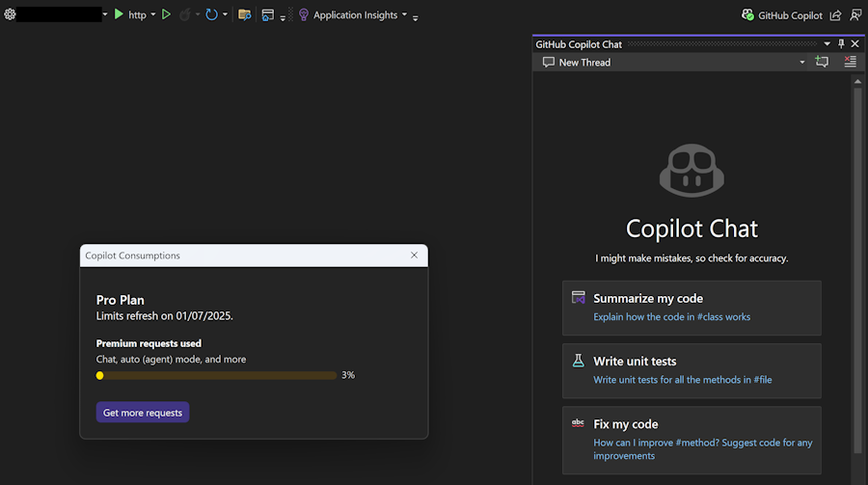This screenshot has width=868, height=485.
Task: Open the thread selection dropdown arrow
Action: (x=802, y=63)
